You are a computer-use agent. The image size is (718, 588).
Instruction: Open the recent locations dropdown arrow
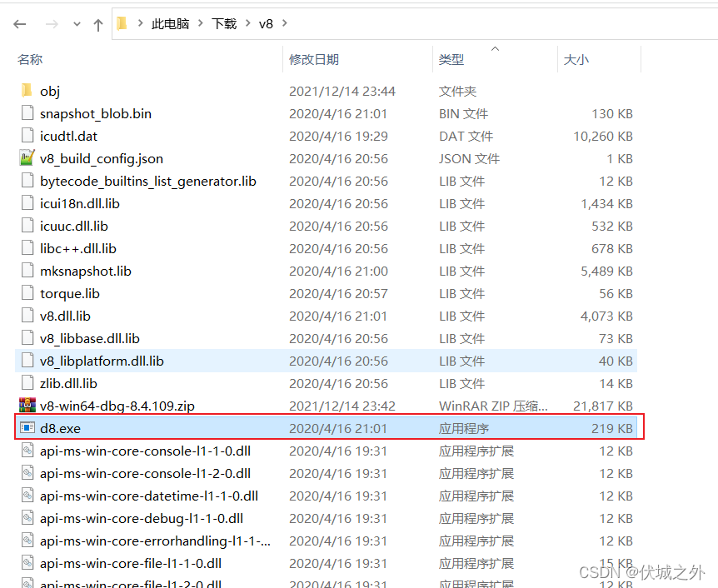click(77, 24)
